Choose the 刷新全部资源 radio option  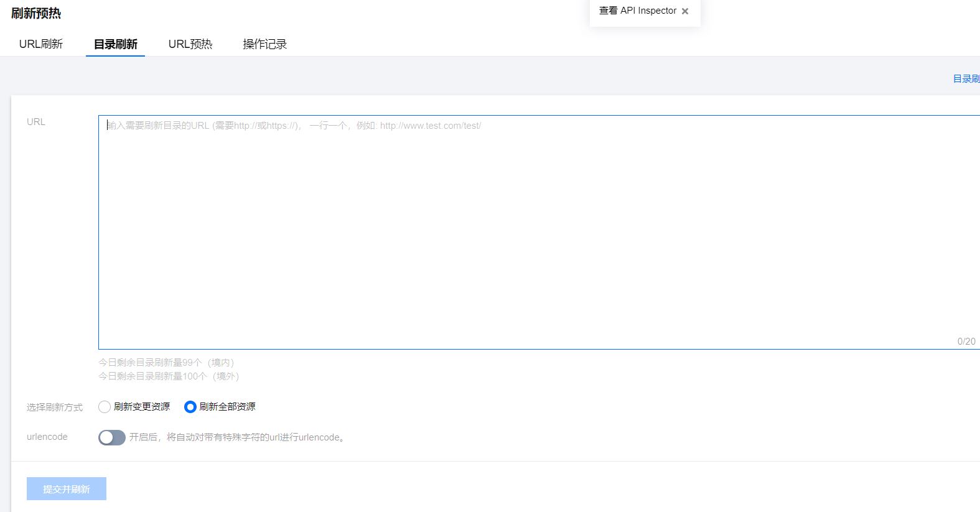point(190,407)
